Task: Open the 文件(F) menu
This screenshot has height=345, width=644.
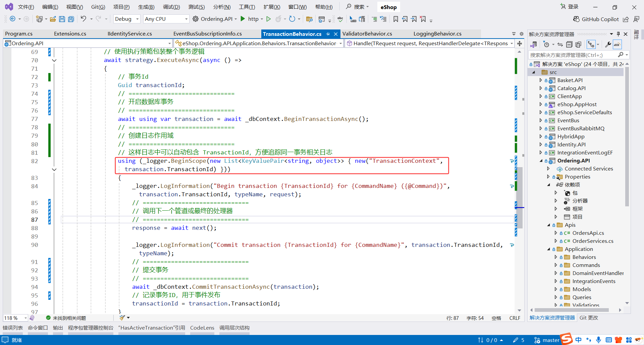Action: click(x=26, y=7)
